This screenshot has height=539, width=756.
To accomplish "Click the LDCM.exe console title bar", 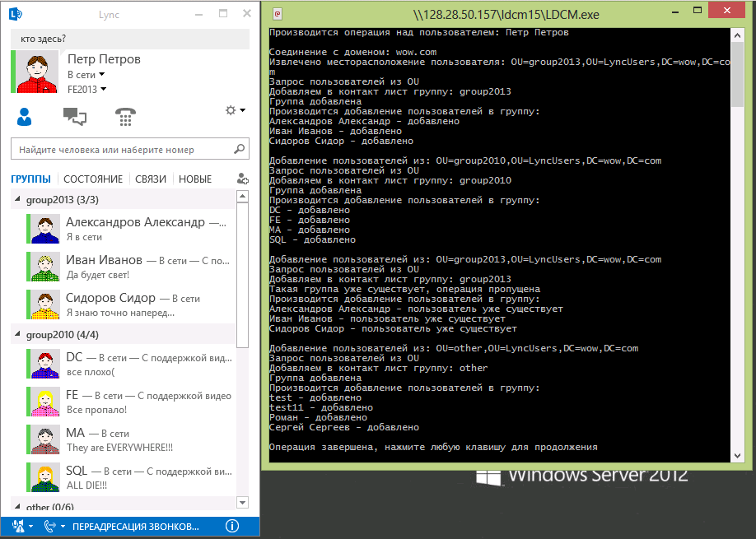I will coord(506,15).
